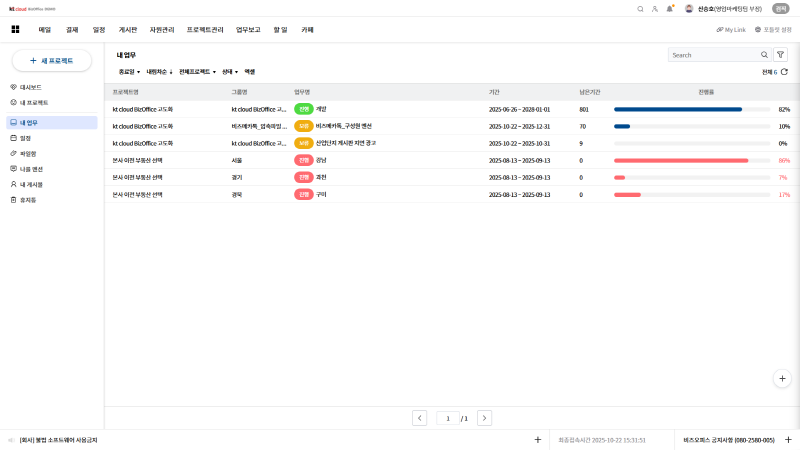Select 대시보드 in the sidebar
Screen dimensions: 800x450
pyautogui.click(x=30, y=88)
